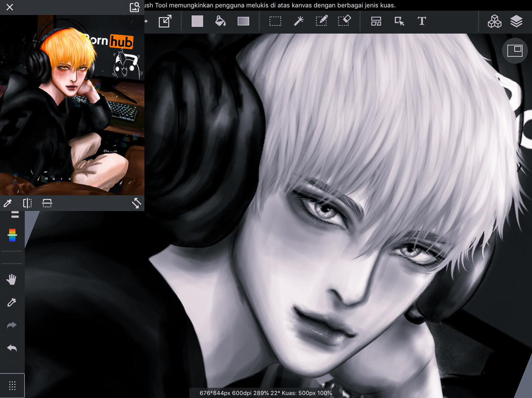
Task: Select the Text tool
Action: 422,21
